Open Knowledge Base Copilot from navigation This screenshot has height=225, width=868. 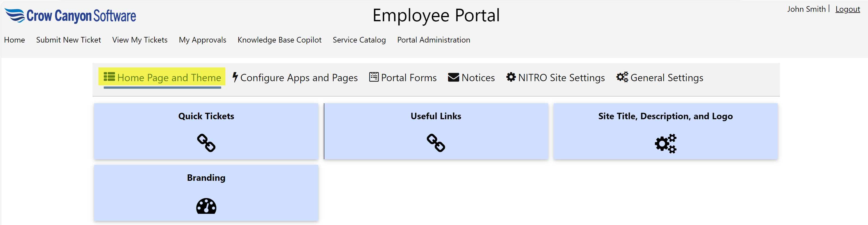click(279, 40)
